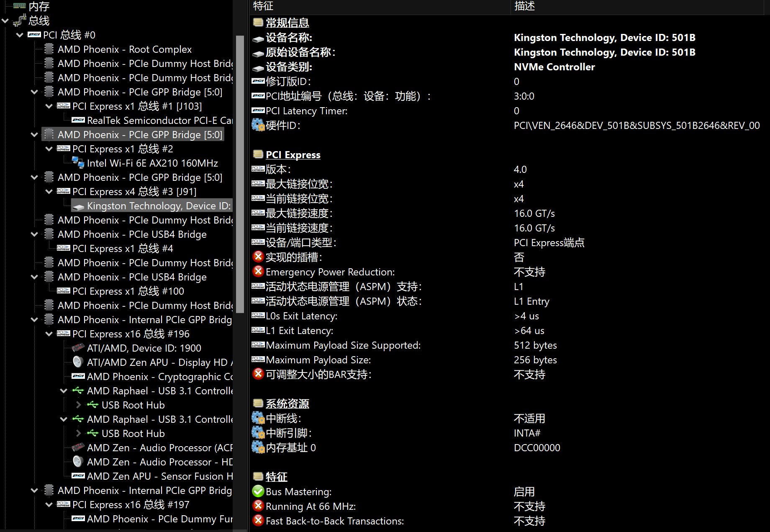Click the AMD Phoenix Root Complex chip icon
This screenshot has height=532, width=770.
[x=49, y=49]
